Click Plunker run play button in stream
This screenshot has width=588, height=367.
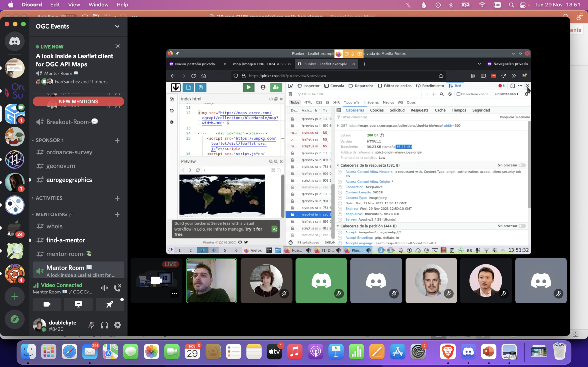(249, 87)
